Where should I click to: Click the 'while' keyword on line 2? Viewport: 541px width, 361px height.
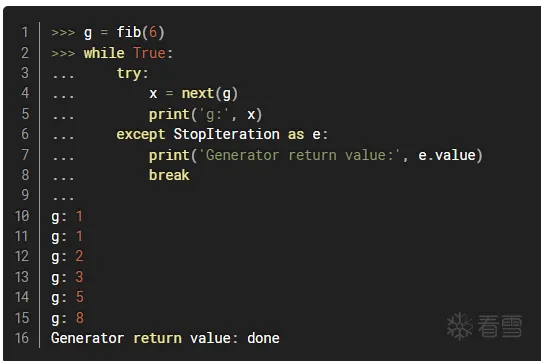(104, 53)
